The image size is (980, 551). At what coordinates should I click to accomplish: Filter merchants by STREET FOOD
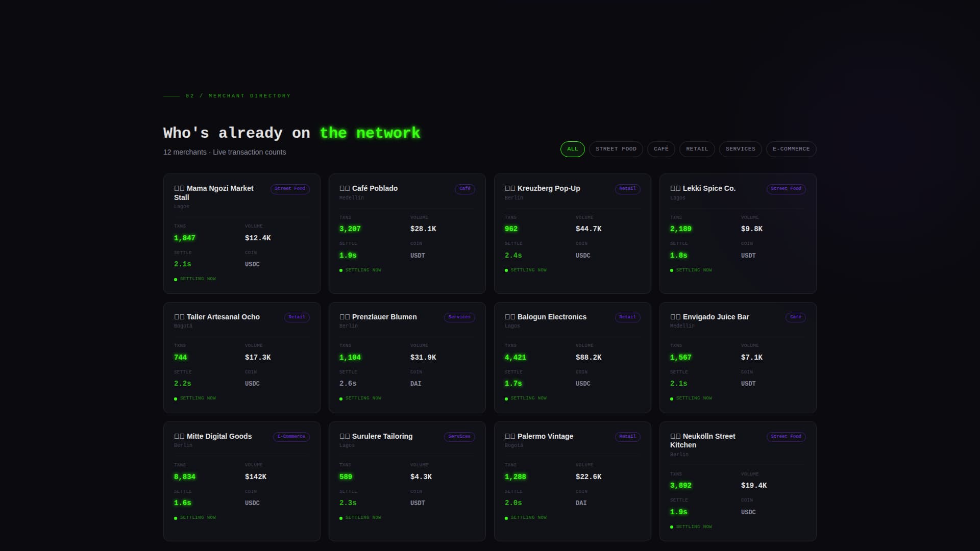616,149
